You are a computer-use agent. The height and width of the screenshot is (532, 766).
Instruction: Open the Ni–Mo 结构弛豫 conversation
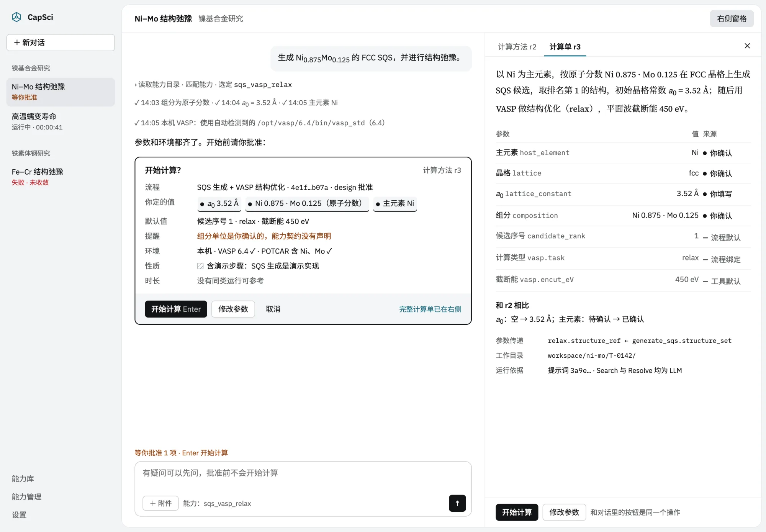pos(61,92)
